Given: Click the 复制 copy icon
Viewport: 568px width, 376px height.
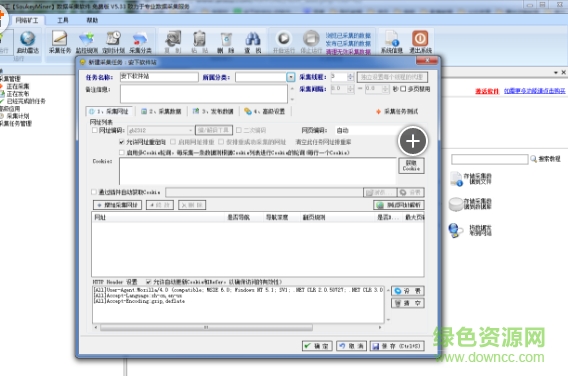Looking at the screenshot, I should (173, 38).
